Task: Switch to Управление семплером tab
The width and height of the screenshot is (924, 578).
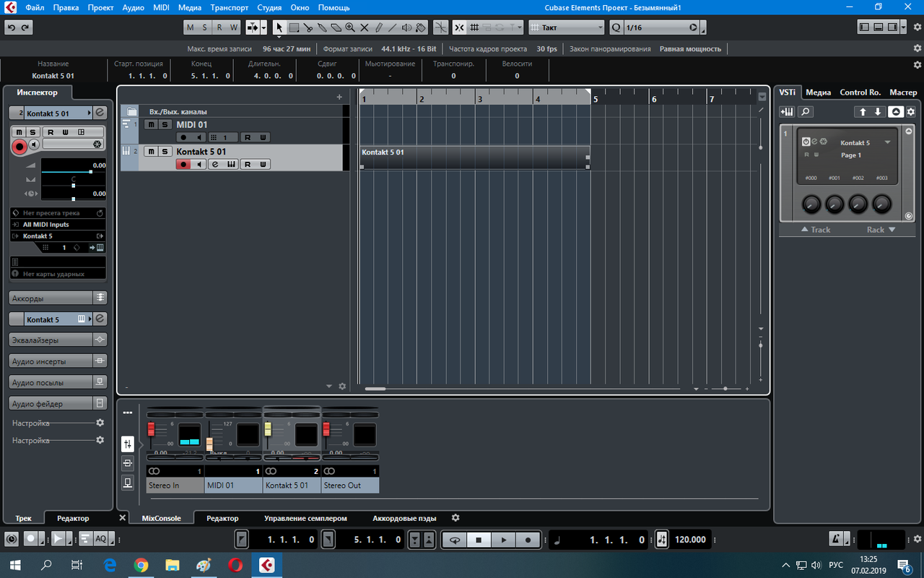Action: tap(305, 518)
